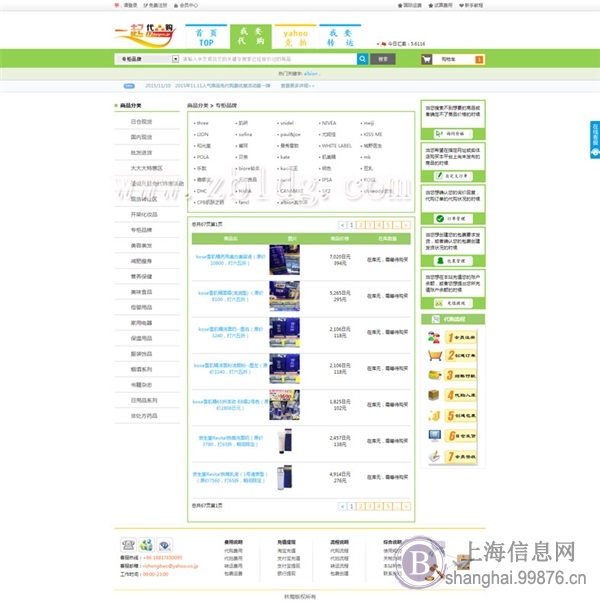
Task: Open thumbnail of the 1,825 yen product
Action: click(x=284, y=405)
